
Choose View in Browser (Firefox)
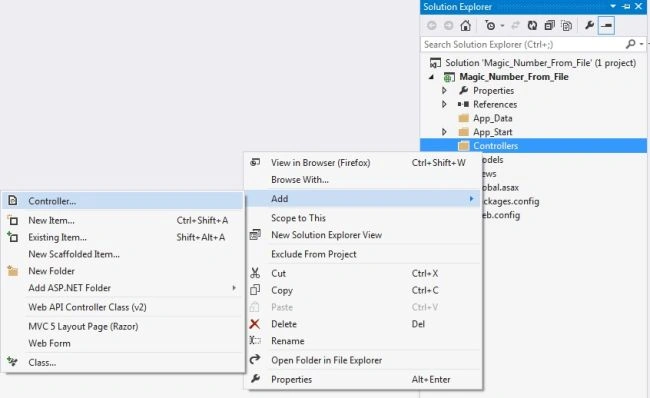point(363,163)
